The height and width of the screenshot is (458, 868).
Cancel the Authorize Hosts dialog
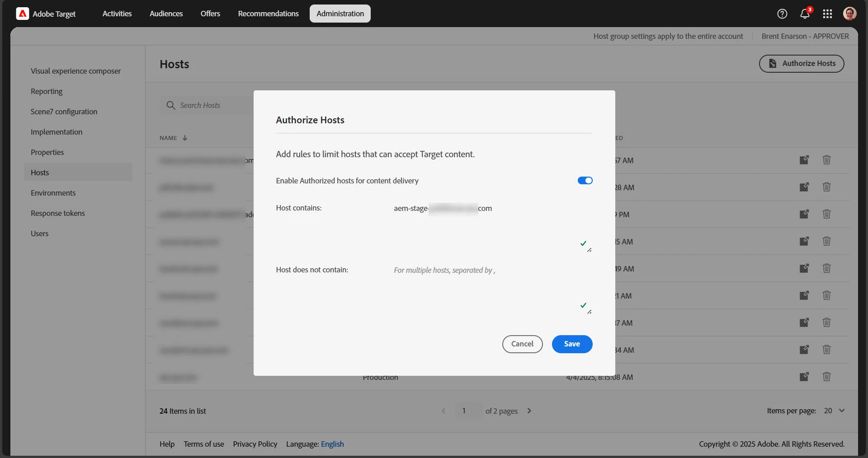pos(522,344)
